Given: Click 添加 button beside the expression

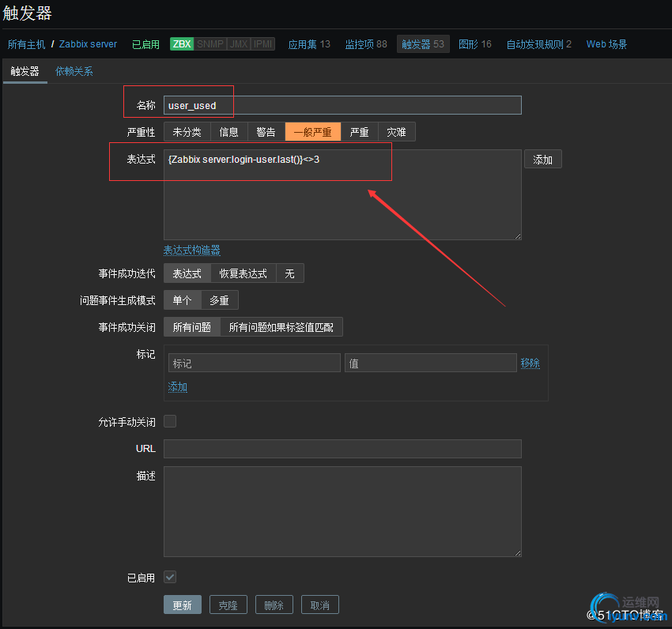Looking at the screenshot, I should [542, 160].
